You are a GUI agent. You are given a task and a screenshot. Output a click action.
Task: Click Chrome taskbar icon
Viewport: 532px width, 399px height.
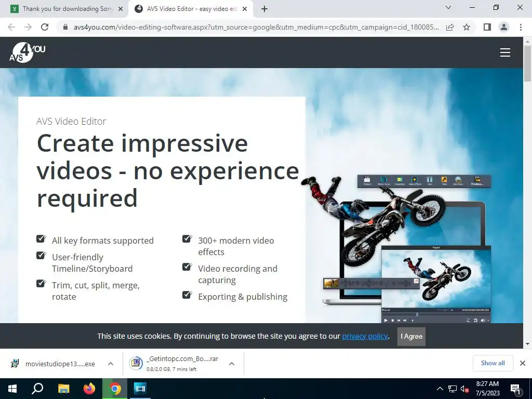pyautogui.click(x=115, y=389)
